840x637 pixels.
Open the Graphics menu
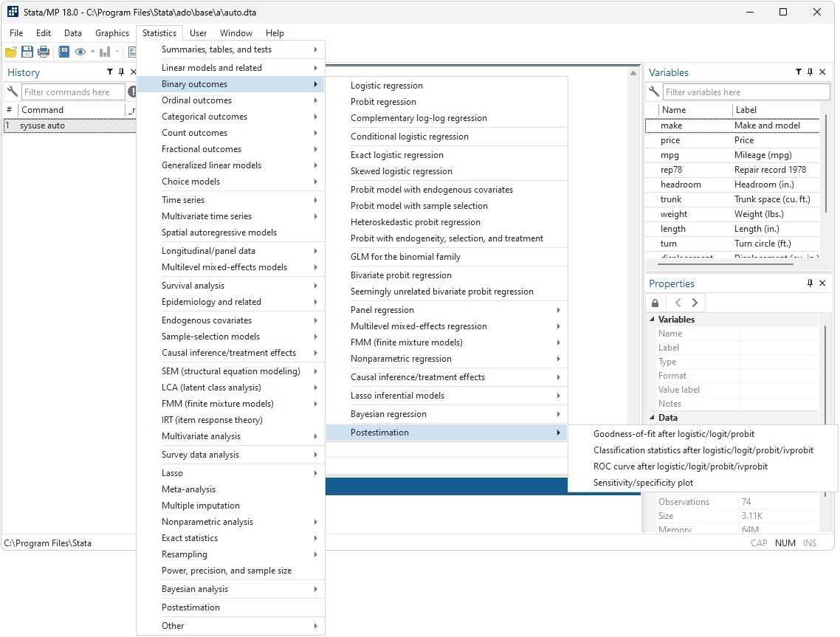coord(112,32)
